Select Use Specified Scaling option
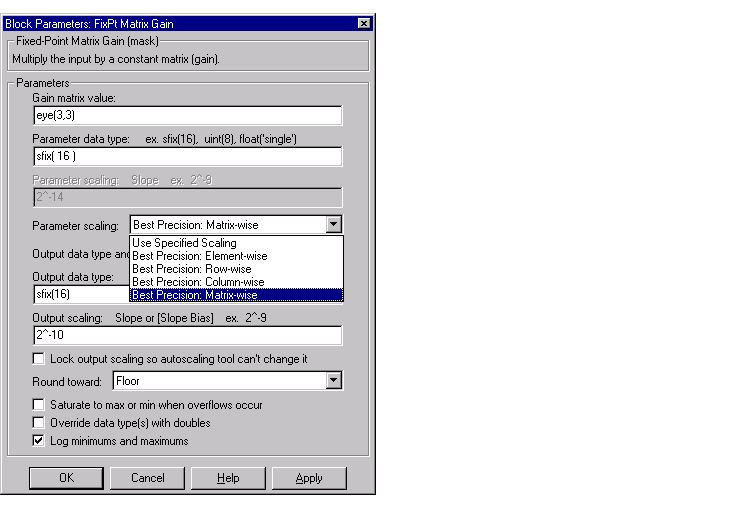 (x=236, y=243)
